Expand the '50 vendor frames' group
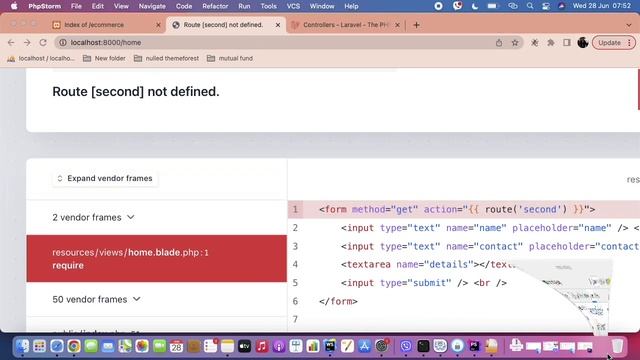640x360 pixels. [x=96, y=299]
